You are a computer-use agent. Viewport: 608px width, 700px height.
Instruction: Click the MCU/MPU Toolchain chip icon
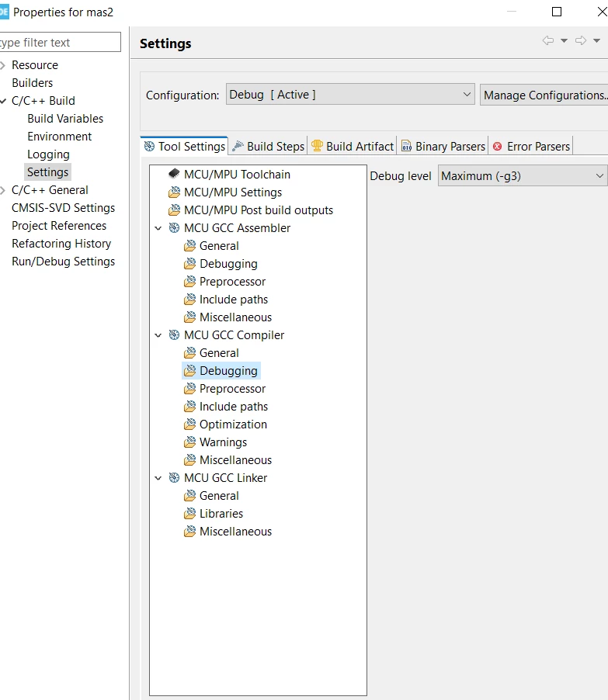pyautogui.click(x=174, y=174)
